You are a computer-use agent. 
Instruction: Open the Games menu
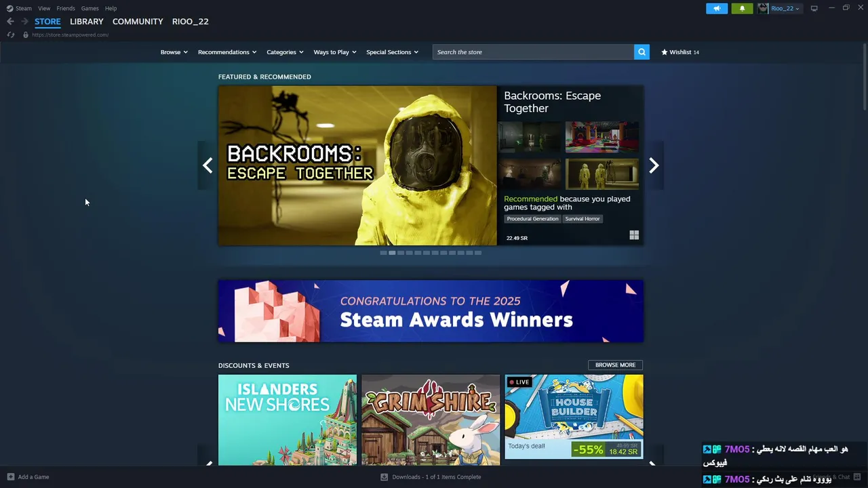point(90,8)
